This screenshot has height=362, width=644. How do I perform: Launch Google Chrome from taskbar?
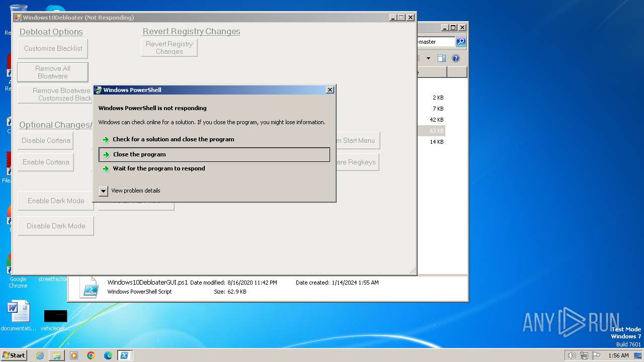click(x=91, y=355)
